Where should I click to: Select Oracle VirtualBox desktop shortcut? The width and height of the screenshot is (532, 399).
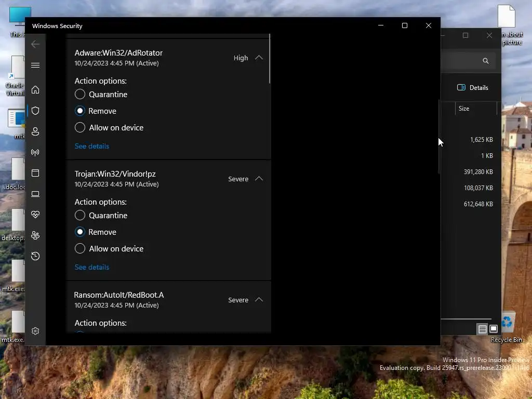pos(15,76)
